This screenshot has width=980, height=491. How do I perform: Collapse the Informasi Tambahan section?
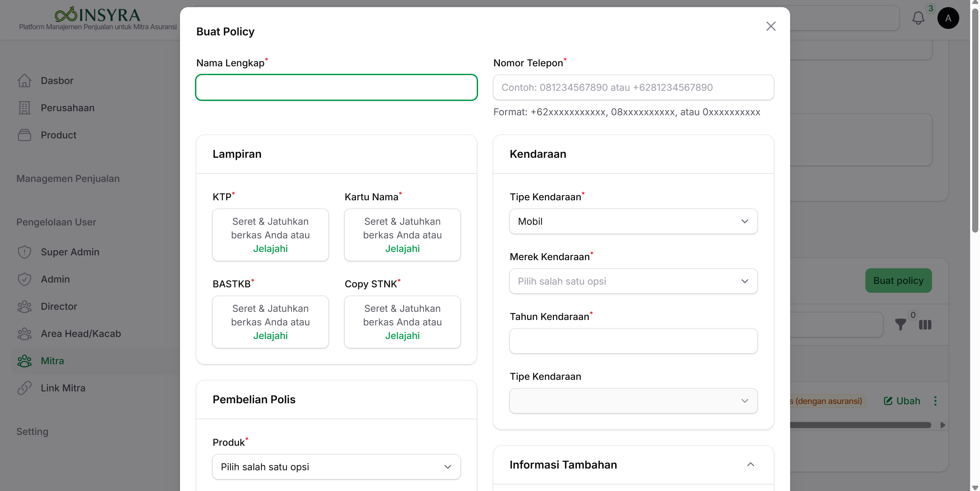click(750, 464)
